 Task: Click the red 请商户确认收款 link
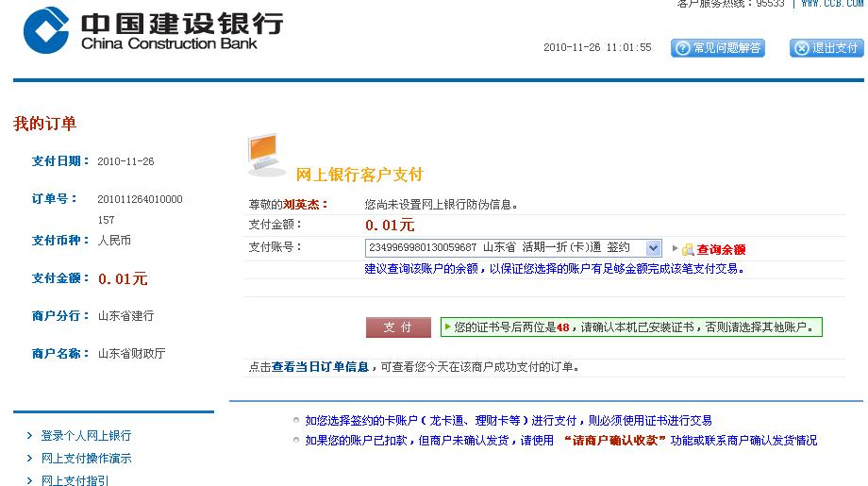[x=614, y=441]
